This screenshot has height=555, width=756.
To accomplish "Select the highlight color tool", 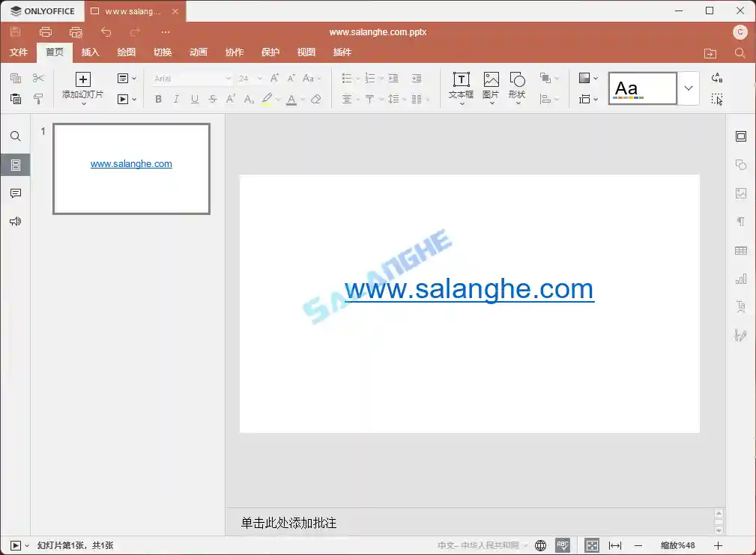I will [x=268, y=99].
